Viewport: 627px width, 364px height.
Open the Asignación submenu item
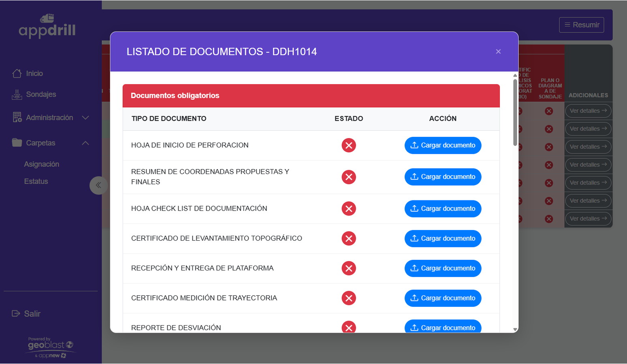pos(41,164)
